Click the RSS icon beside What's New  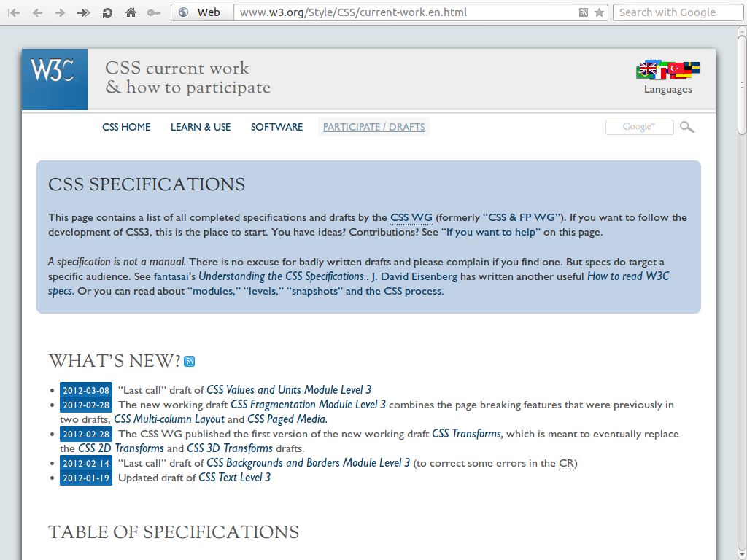[x=190, y=362]
